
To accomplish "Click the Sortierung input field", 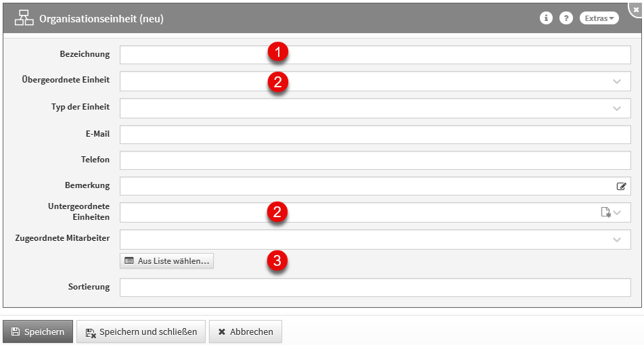I will (375, 287).
